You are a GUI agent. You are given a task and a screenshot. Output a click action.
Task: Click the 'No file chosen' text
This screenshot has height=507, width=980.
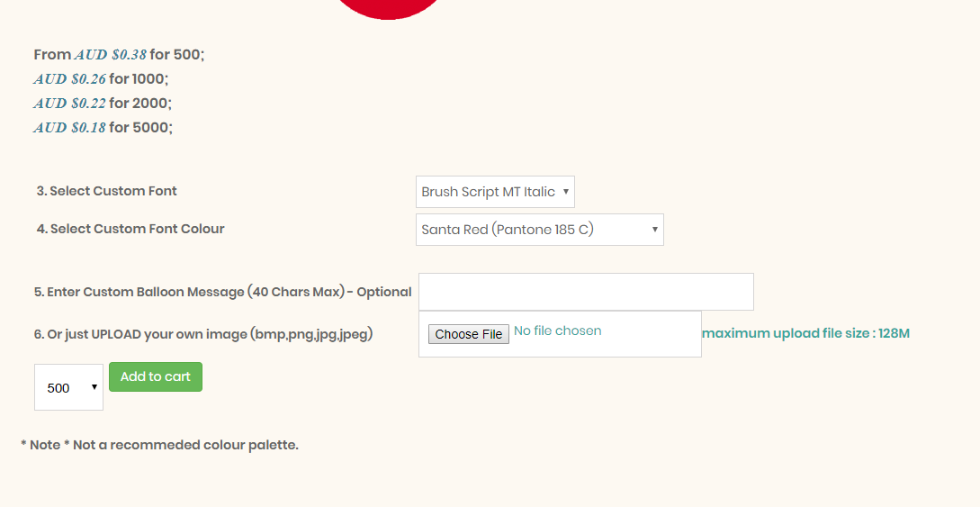tap(558, 330)
